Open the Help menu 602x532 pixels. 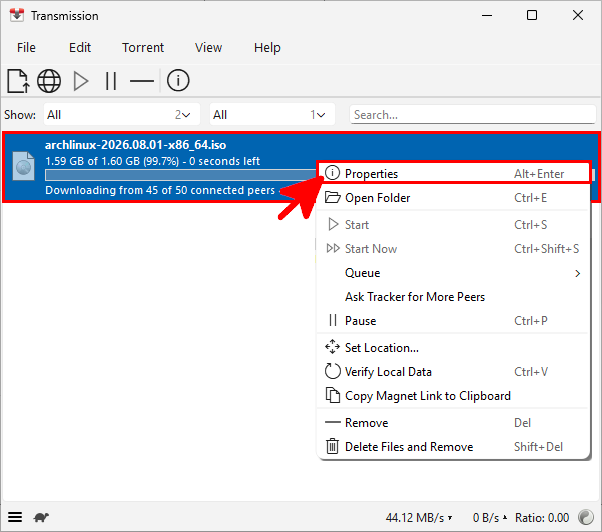[x=267, y=48]
